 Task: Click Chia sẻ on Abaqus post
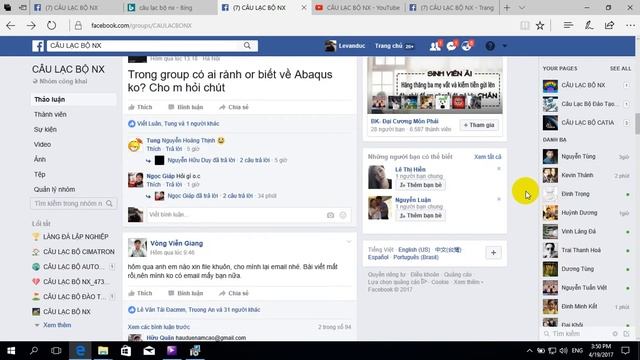[234, 107]
